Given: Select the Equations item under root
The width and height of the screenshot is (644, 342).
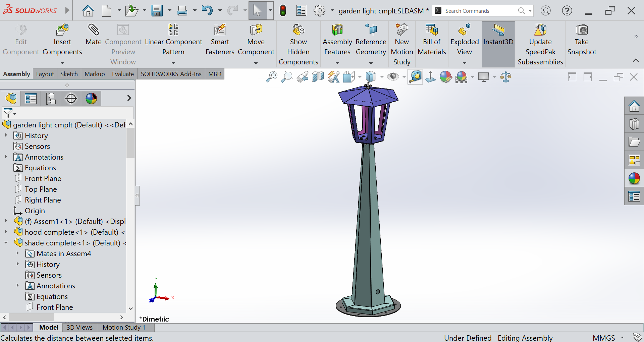Looking at the screenshot, I should pyautogui.click(x=41, y=168).
